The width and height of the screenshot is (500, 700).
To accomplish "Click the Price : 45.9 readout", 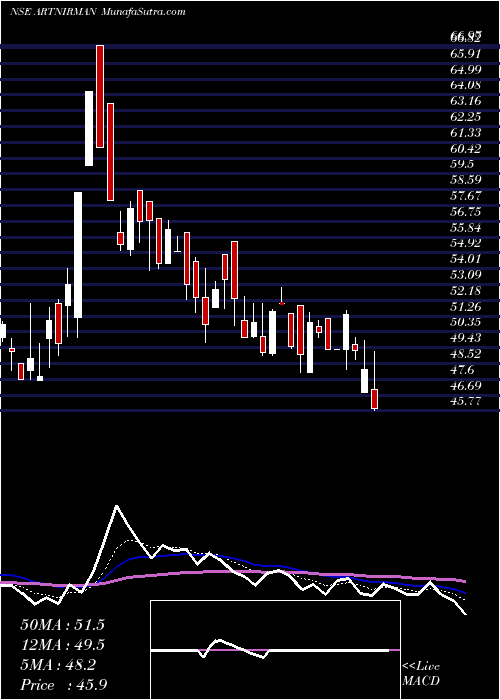I will 63,685.
